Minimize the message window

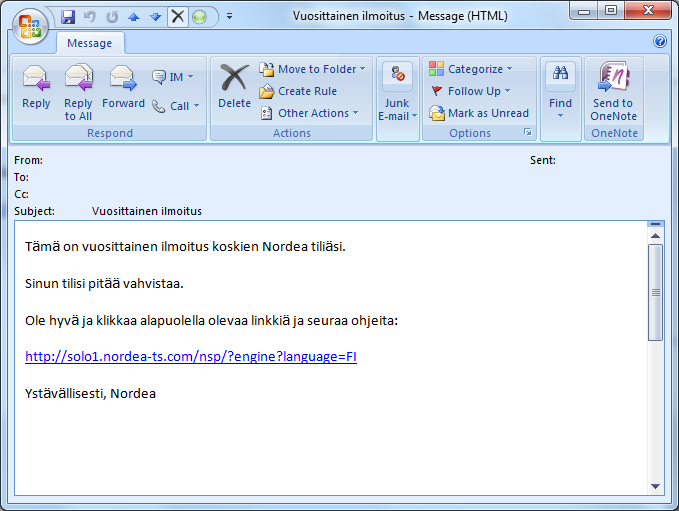(584, 11)
